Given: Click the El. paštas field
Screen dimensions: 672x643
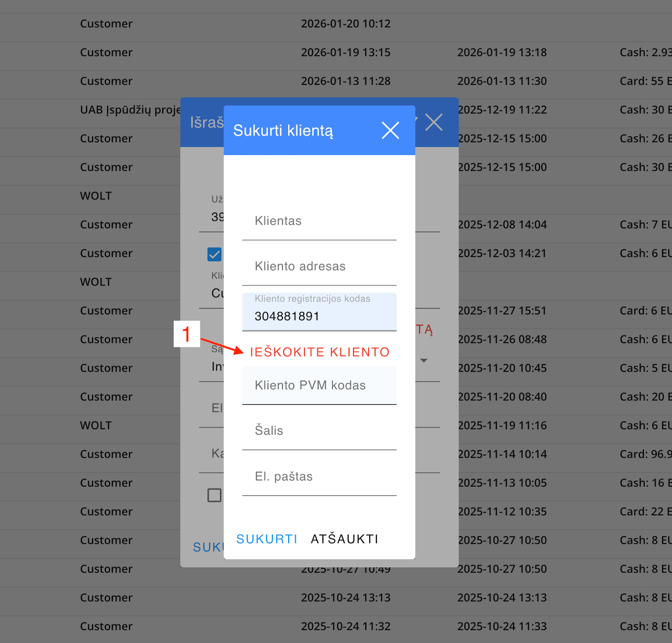Looking at the screenshot, I should coord(319,477).
